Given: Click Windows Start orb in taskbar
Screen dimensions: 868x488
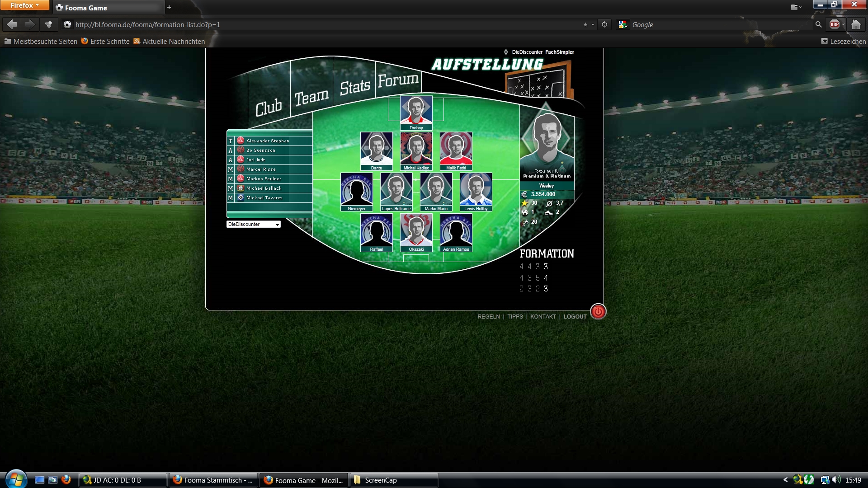Looking at the screenshot, I should [16, 479].
